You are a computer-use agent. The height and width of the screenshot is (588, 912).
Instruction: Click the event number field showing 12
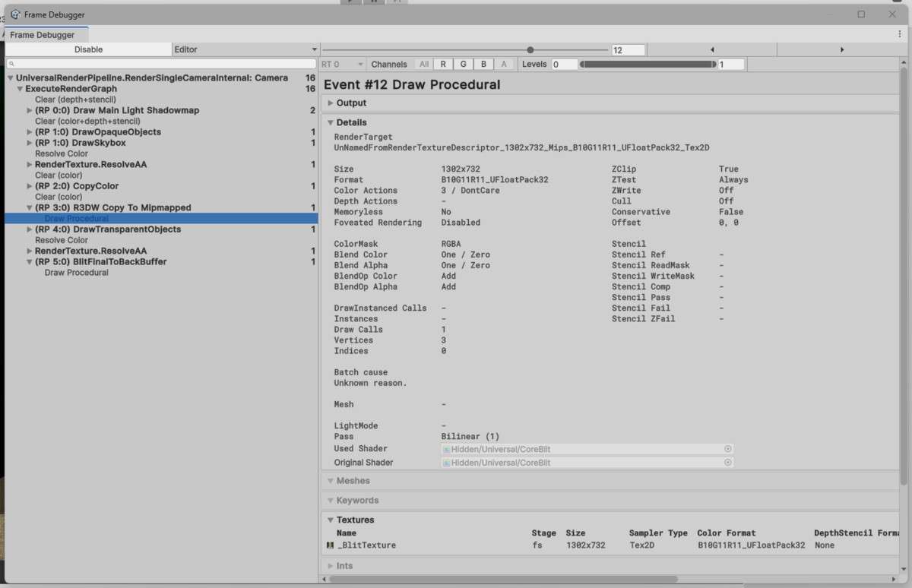[628, 49]
